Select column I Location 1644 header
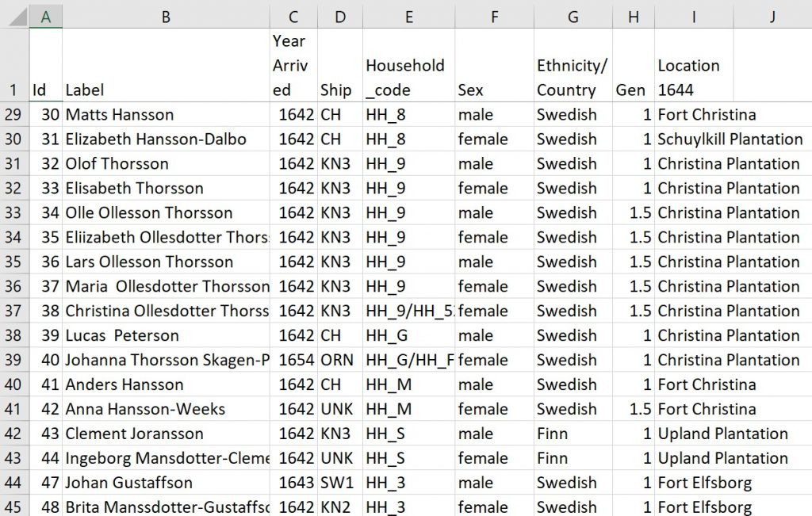Screen dimensions: 812x516 point(693,16)
